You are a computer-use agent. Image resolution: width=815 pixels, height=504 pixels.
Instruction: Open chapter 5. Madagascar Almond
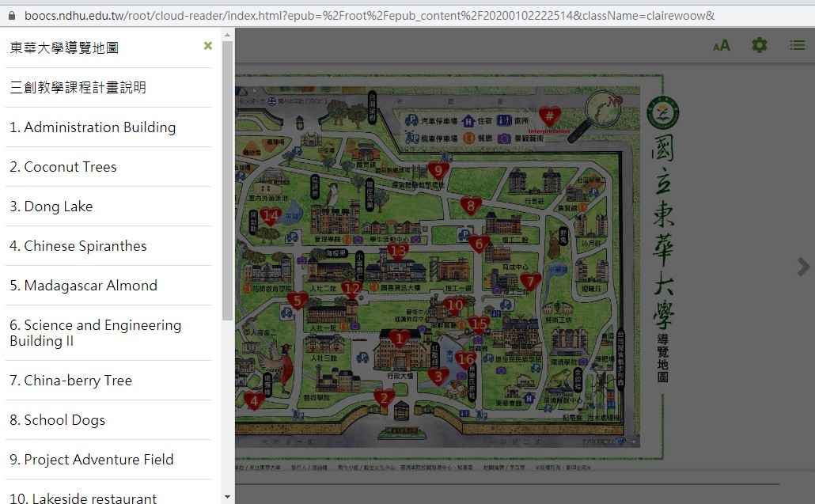pyautogui.click(x=83, y=286)
